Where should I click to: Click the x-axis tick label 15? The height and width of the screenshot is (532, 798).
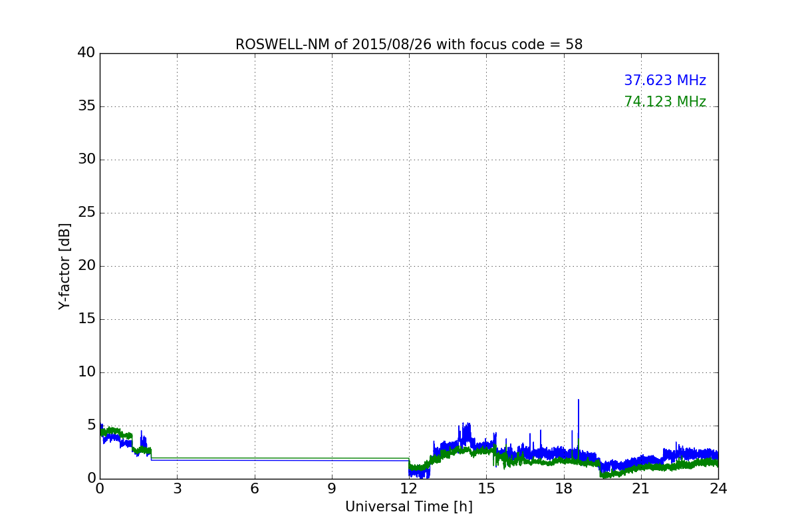click(486, 489)
